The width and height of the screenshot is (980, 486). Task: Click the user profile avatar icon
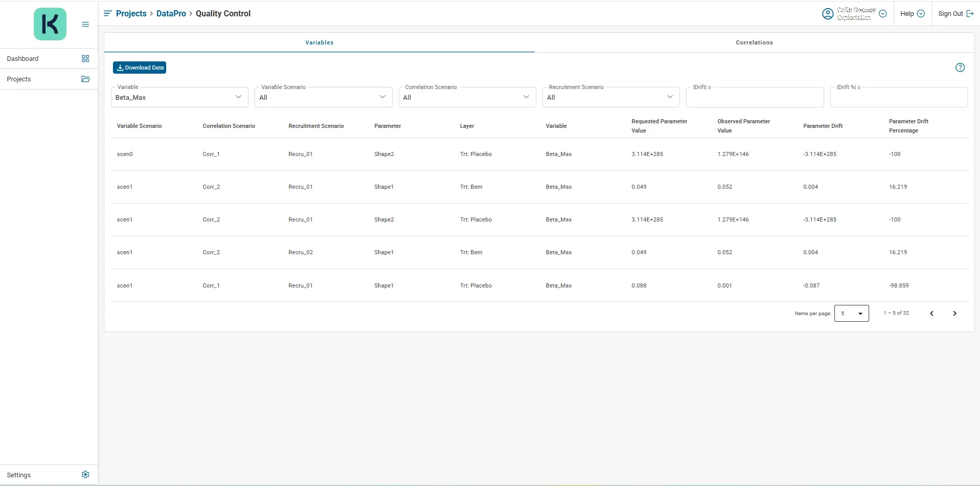coord(827,14)
